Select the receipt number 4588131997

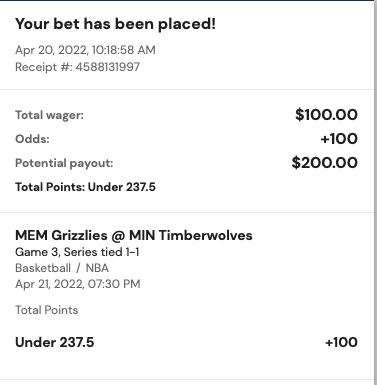[x=108, y=67]
